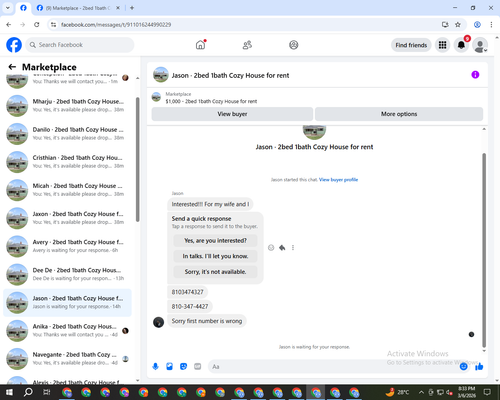Click the 8103474327 message bubble
Screen dimensions: 500x400
[187, 292]
